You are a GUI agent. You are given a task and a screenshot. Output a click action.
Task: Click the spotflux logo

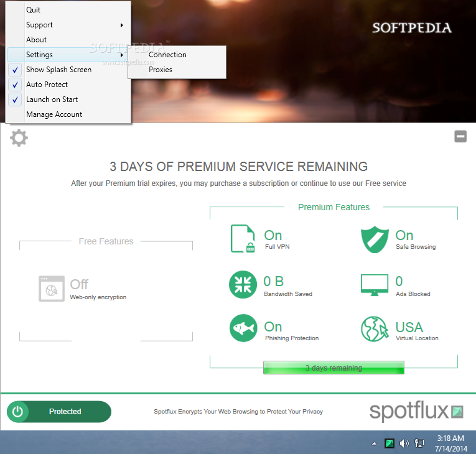(x=416, y=411)
